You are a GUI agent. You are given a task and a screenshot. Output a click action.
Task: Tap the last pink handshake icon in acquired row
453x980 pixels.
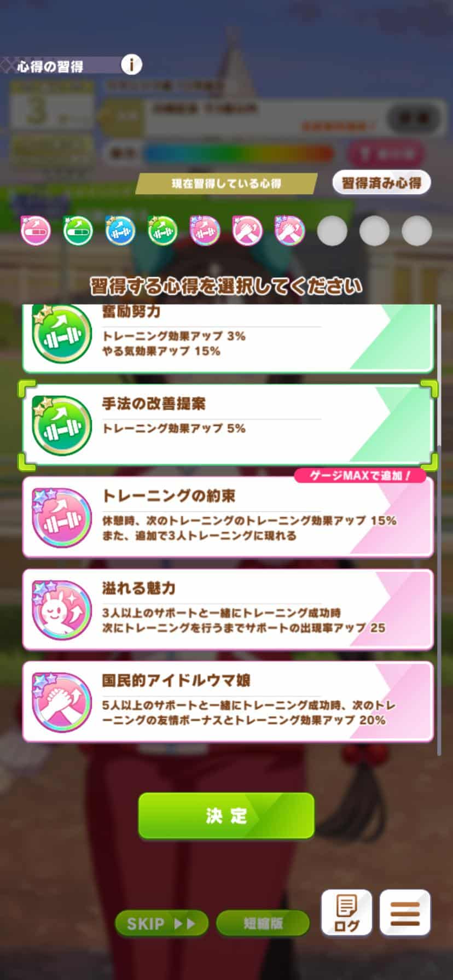(289, 230)
